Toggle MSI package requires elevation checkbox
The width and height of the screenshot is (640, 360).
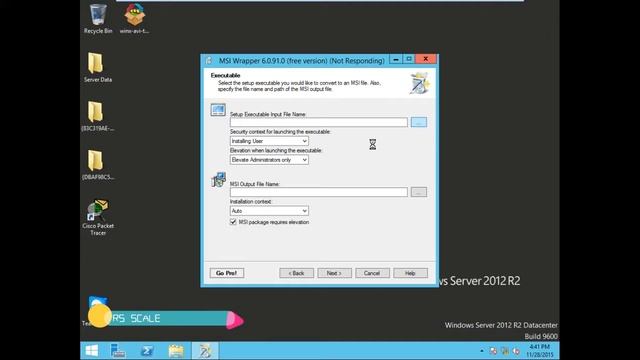point(233,222)
